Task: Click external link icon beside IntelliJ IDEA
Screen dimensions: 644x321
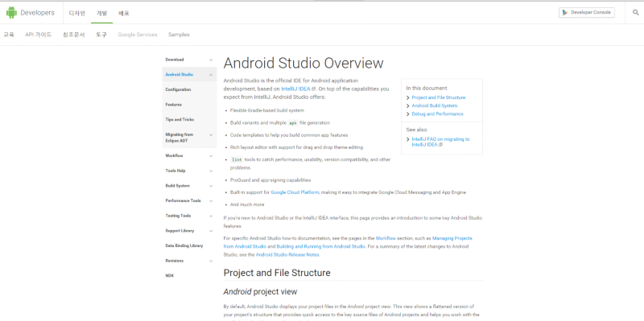Action: pyautogui.click(x=314, y=88)
